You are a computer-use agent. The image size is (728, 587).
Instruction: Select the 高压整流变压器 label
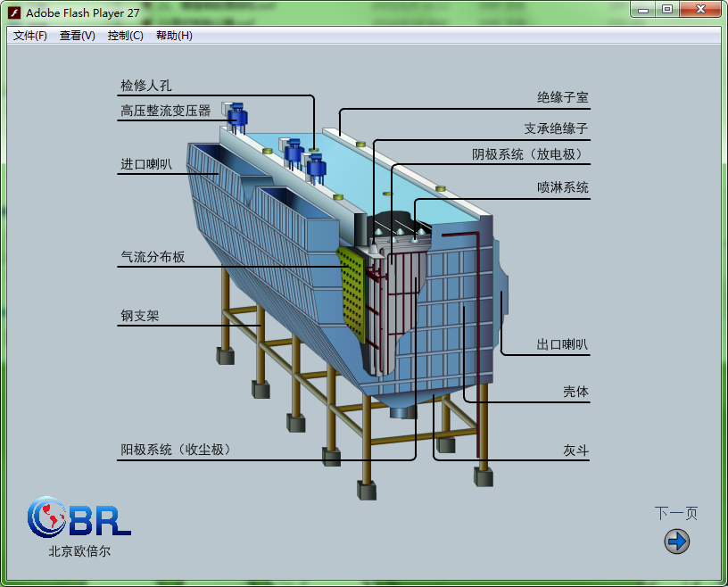166,112
